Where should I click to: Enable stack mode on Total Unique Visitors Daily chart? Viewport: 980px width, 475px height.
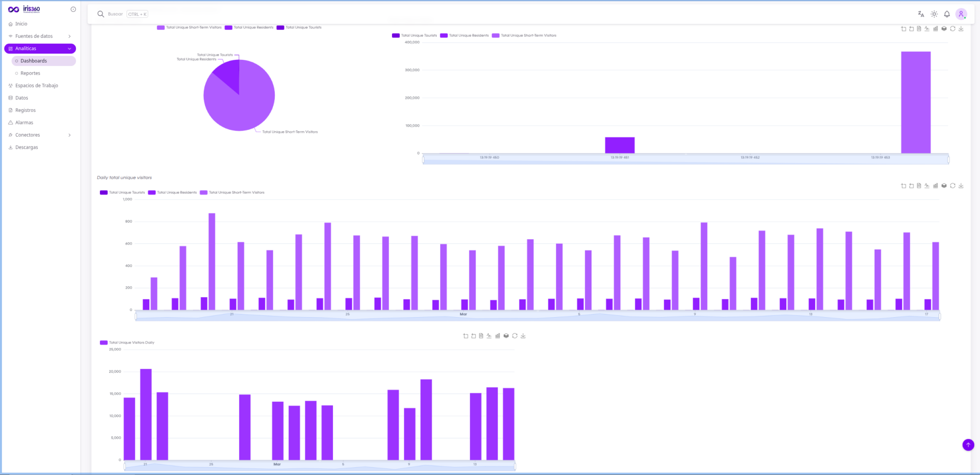tap(506, 336)
